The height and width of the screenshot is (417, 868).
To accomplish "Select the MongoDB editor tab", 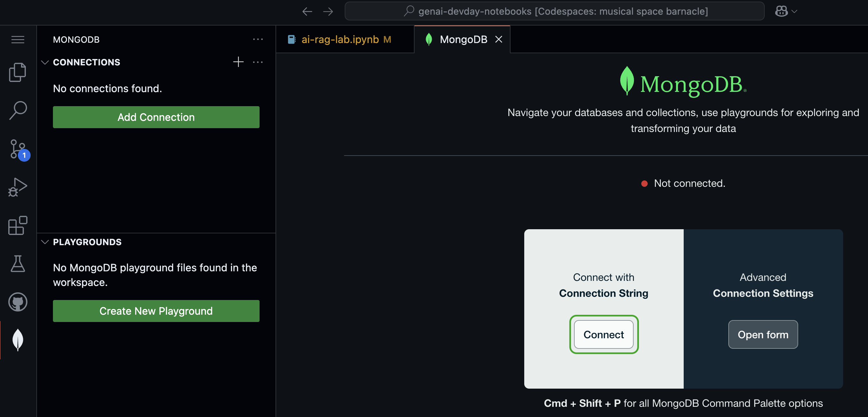I will pos(462,40).
